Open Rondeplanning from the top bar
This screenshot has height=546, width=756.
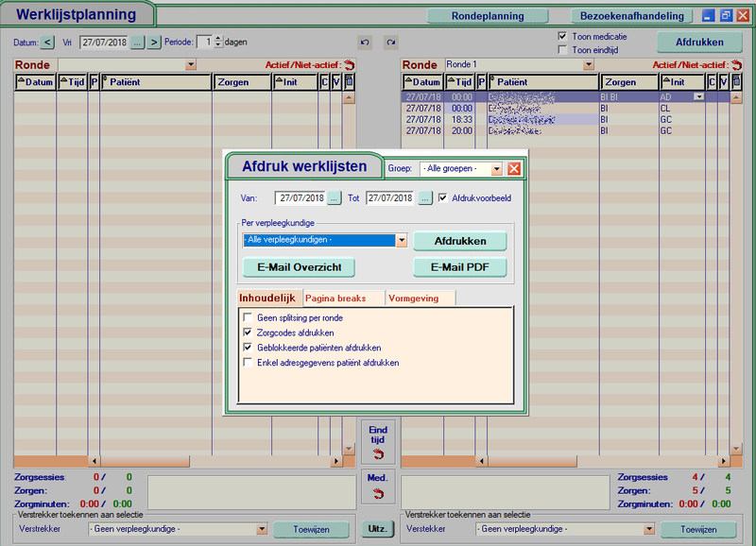point(489,16)
